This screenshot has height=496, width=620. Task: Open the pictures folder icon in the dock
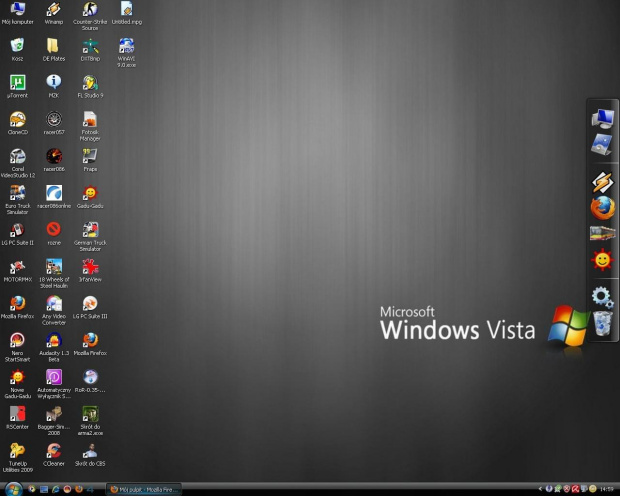[x=602, y=144]
